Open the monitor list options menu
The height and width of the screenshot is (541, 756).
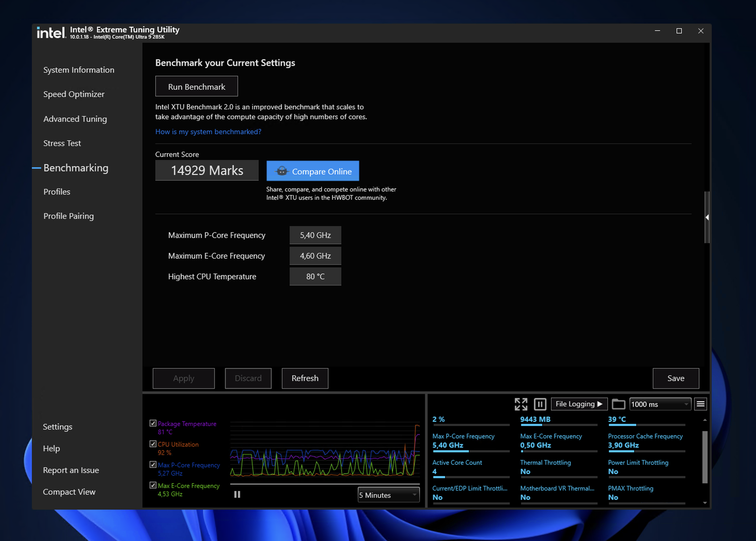point(701,404)
